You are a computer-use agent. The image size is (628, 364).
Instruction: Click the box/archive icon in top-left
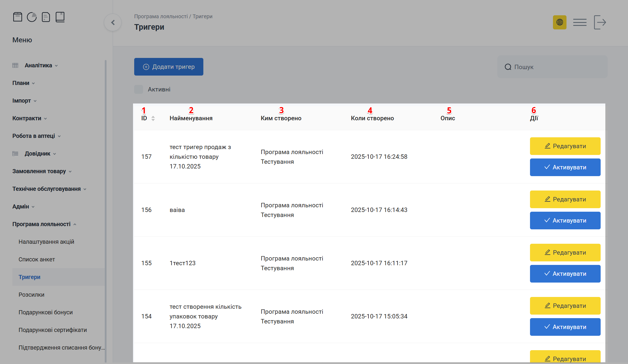pyautogui.click(x=18, y=17)
